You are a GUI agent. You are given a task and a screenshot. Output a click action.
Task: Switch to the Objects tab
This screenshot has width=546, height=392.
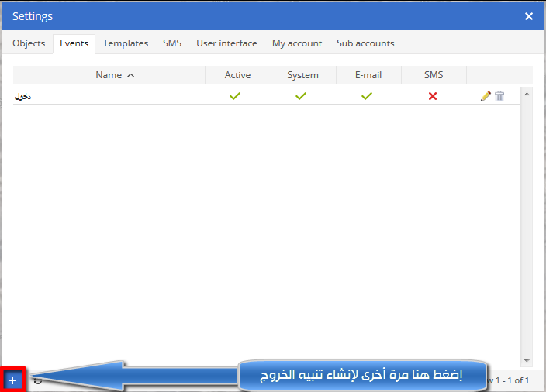(x=29, y=43)
